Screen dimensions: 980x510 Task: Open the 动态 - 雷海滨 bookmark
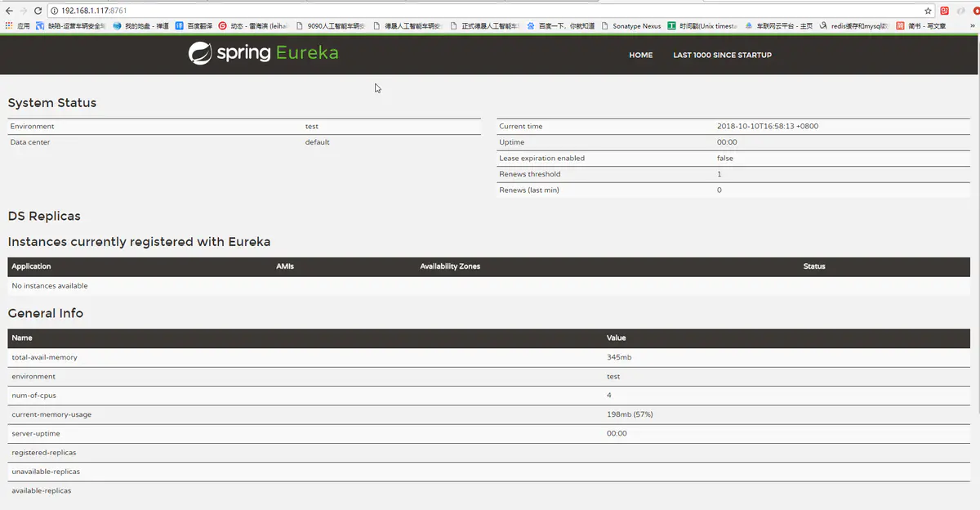pyautogui.click(x=254, y=25)
